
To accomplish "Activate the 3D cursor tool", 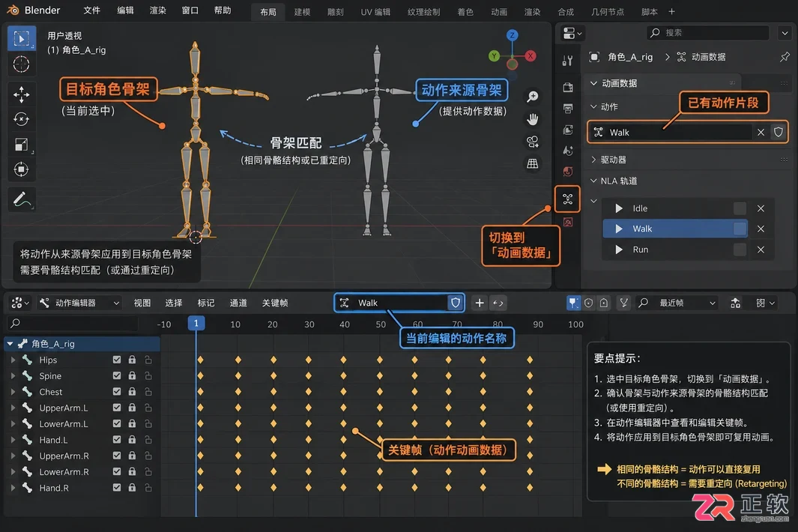I will [21, 64].
